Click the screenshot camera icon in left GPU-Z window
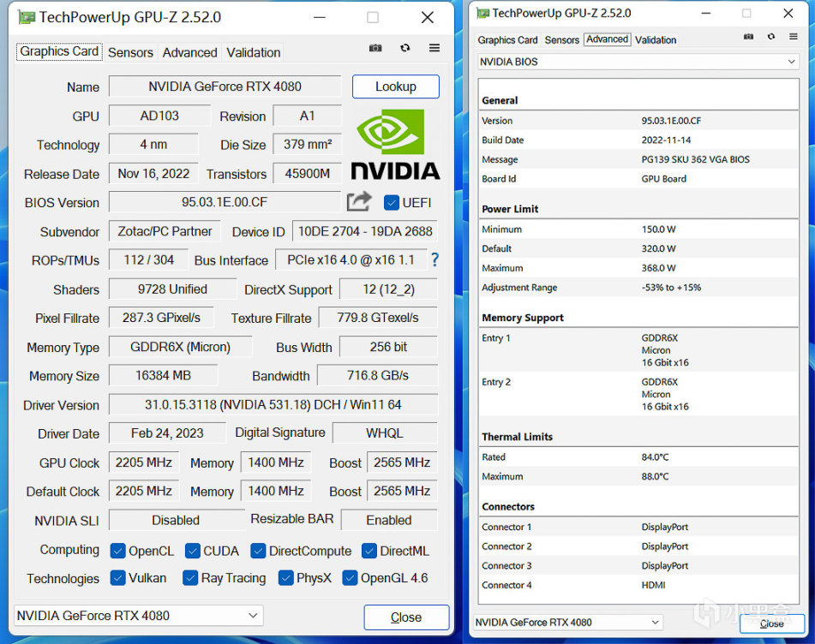Viewport: 815px width, 644px height. 375,48
